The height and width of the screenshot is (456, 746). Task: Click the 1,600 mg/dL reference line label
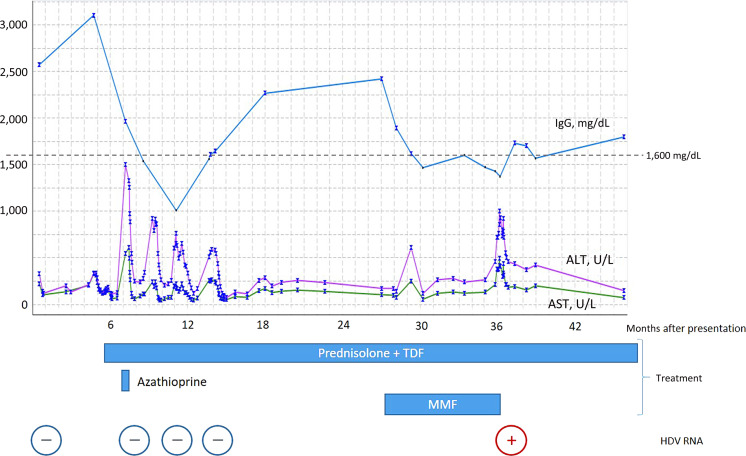[x=673, y=156]
